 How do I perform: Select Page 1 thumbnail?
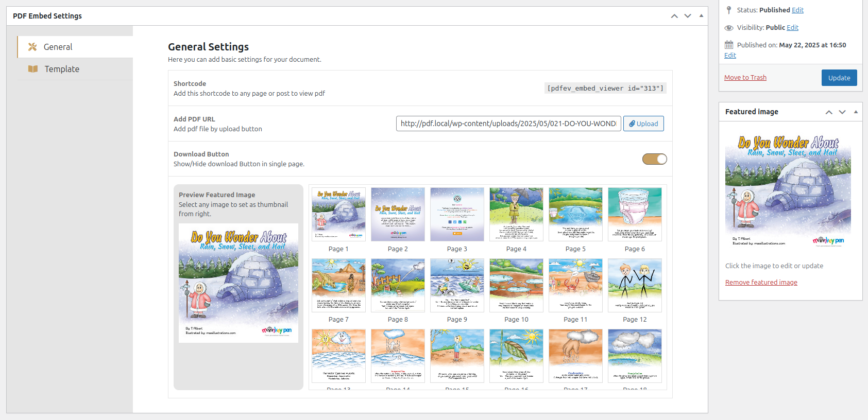click(x=338, y=214)
